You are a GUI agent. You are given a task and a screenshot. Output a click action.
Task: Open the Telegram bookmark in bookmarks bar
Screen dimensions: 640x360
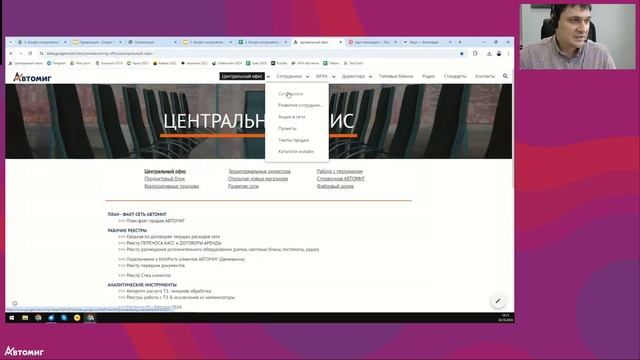[56, 63]
